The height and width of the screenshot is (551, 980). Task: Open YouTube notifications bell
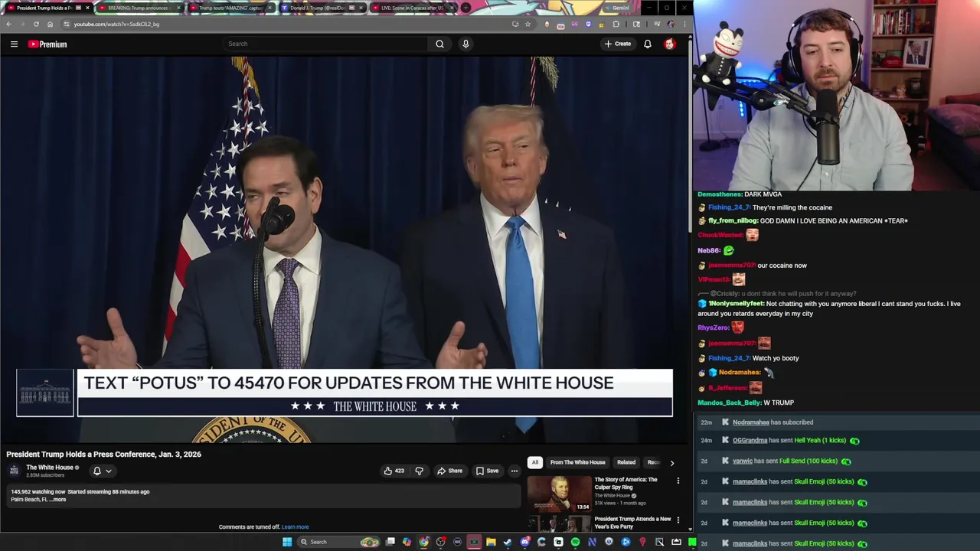point(648,44)
